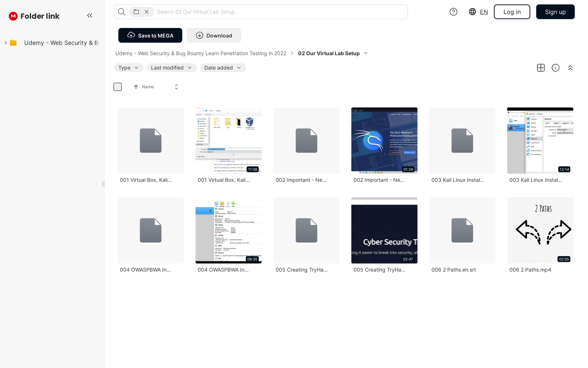Open the help question mark icon

pos(453,12)
